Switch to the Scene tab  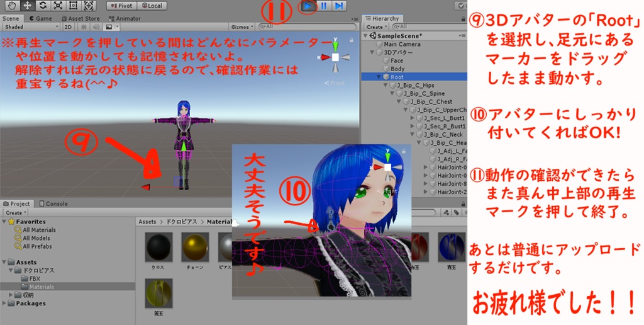point(11,18)
